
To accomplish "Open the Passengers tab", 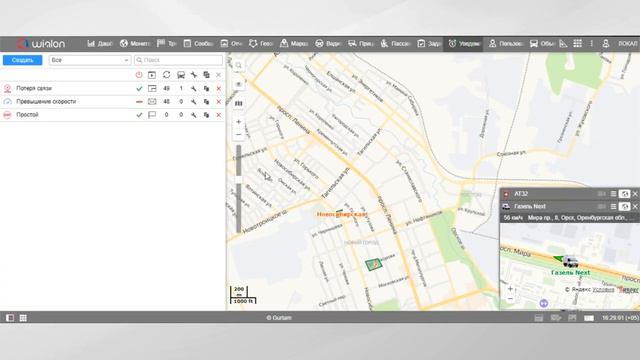I will pos(395,43).
